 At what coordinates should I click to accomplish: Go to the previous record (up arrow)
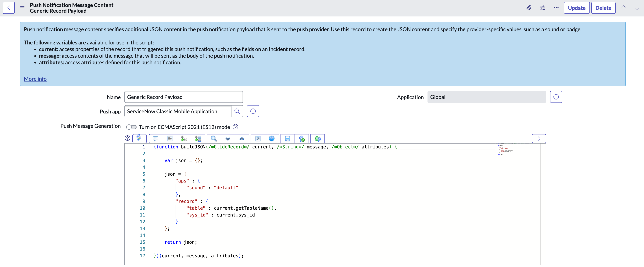(623, 8)
